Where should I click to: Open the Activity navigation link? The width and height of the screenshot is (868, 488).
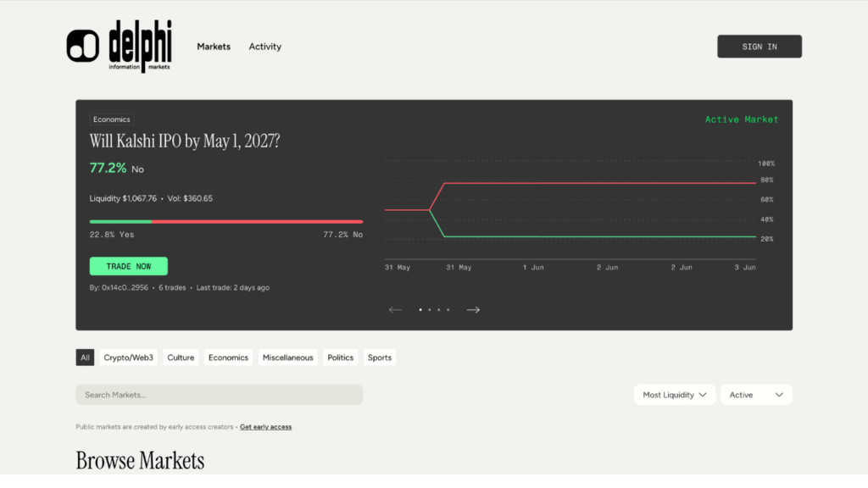pos(265,47)
